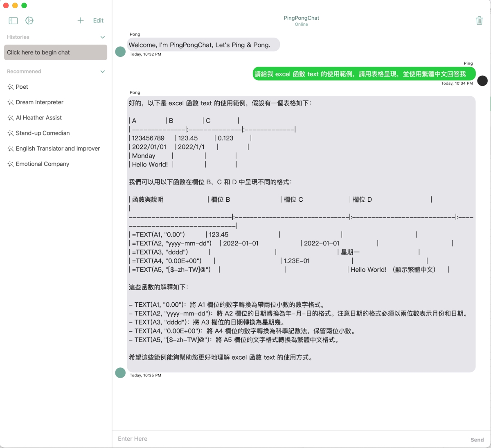Click the 'Hello World!（顯示繁體中文）' cell
Viewport: 491px width, 448px height.
pos(393,270)
